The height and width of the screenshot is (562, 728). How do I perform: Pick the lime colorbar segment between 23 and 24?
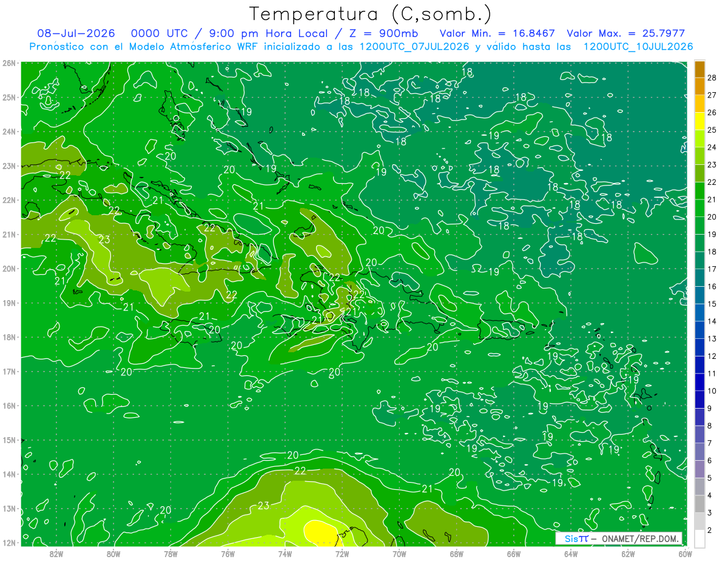(699, 156)
